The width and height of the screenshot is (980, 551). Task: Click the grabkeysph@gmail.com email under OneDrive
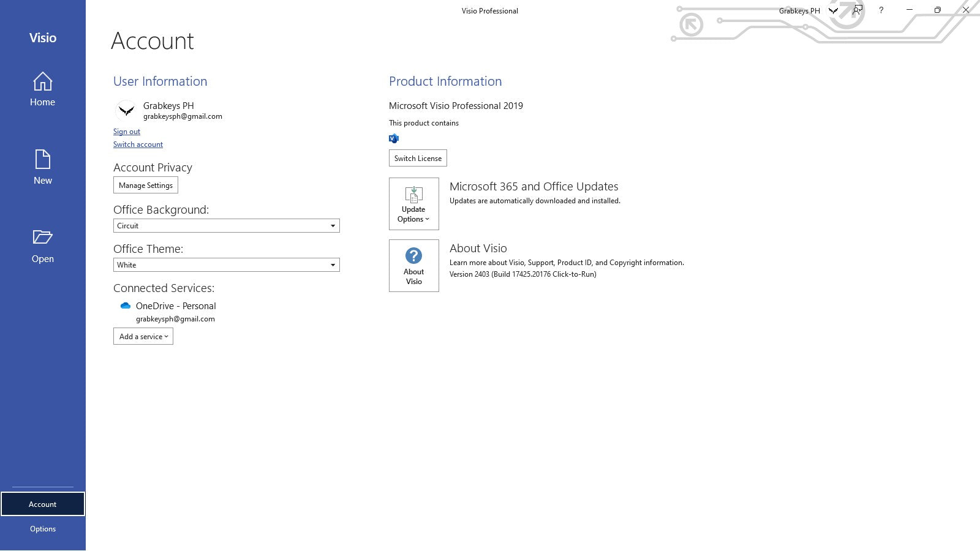point(175,319)
